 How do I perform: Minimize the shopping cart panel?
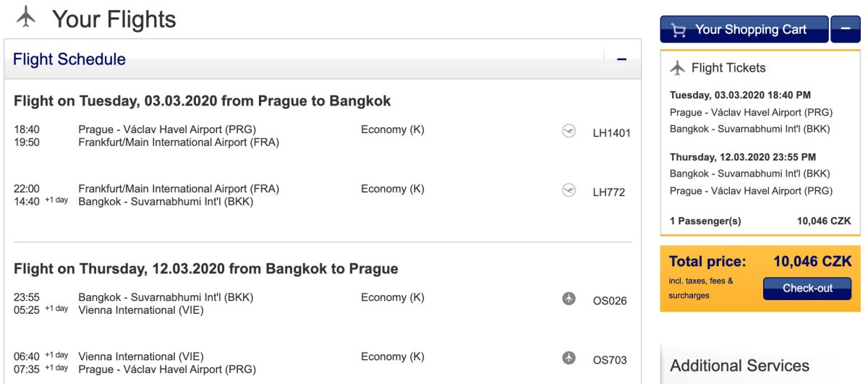pos(845,30)
